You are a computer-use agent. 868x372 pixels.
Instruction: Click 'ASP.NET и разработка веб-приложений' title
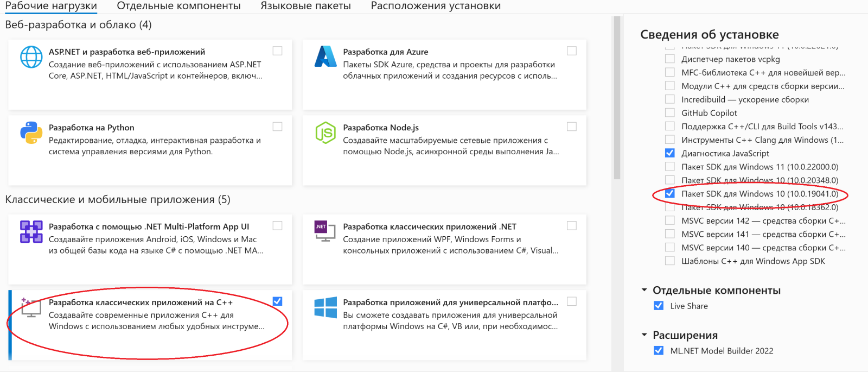[x=127, y=52]
